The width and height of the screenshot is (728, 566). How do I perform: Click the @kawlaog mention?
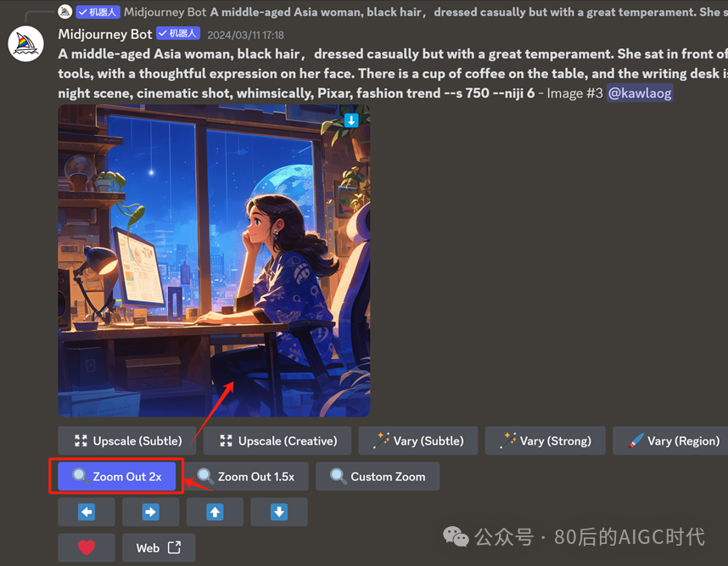640,93
